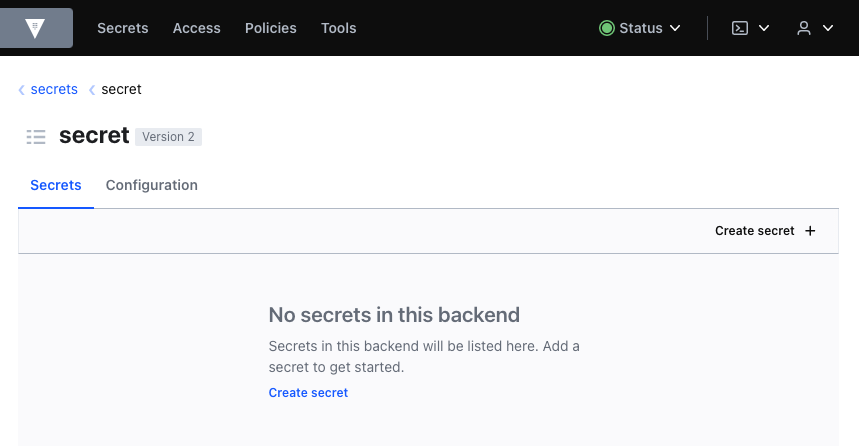This screenshot has height=446, width=859.
Task: Click the chevron before secret breadcrumb
Action: pos(92,90)
